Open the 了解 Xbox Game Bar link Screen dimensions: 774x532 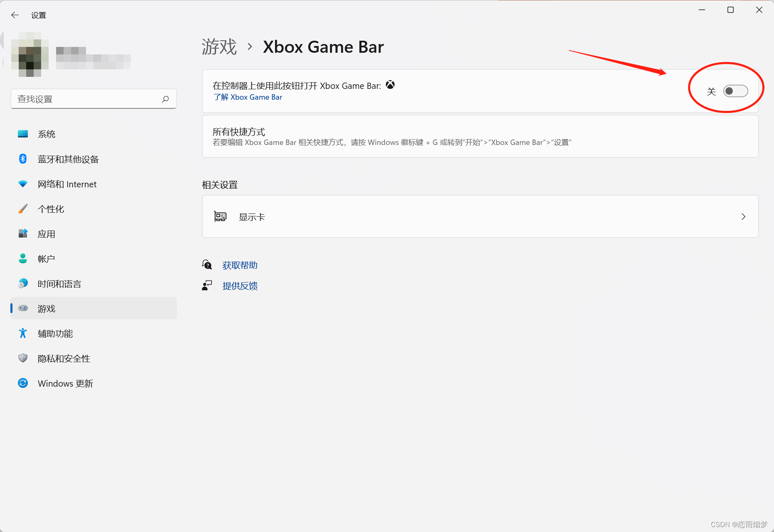coord(248,97)
